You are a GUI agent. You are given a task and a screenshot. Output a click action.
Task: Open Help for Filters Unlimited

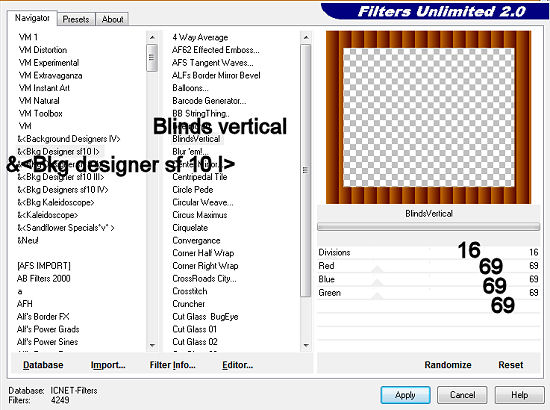519,395
